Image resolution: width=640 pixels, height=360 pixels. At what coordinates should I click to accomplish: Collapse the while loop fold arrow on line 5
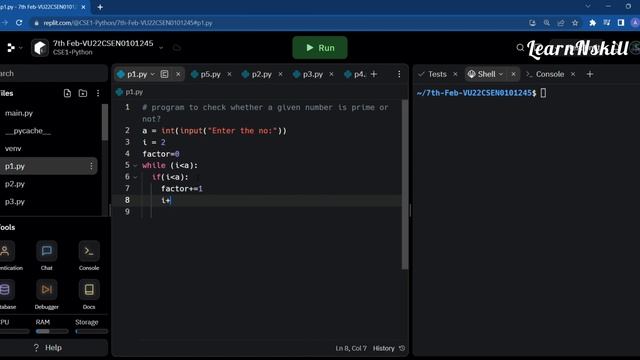tap(135, 165)
